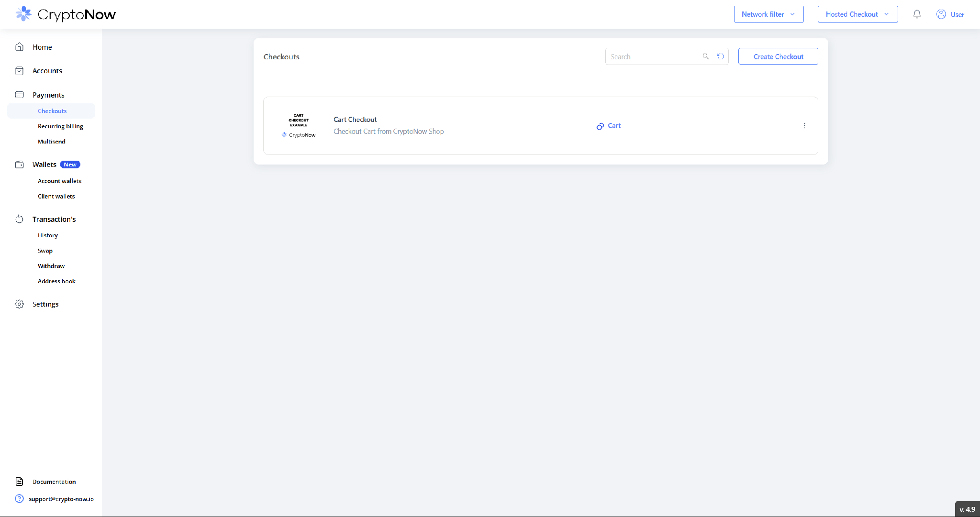This screenshot has height=517, width=980.
Task: Select Wallets in the sidebar
Action: click(45, 165)
